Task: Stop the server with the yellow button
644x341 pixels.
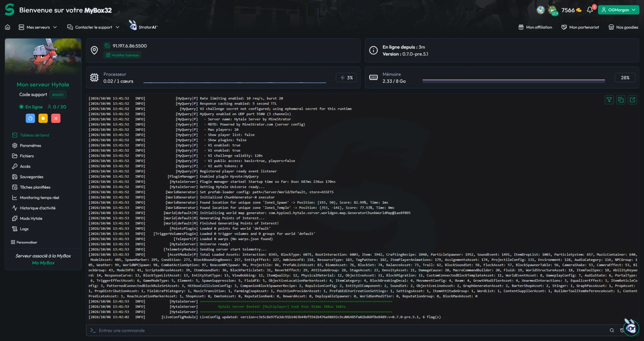Action: (x=43, y=118)
